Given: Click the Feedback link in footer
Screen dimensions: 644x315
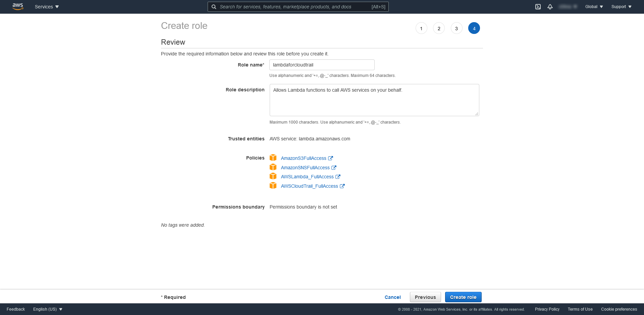Looking at the screenshot, I should 16,309.
